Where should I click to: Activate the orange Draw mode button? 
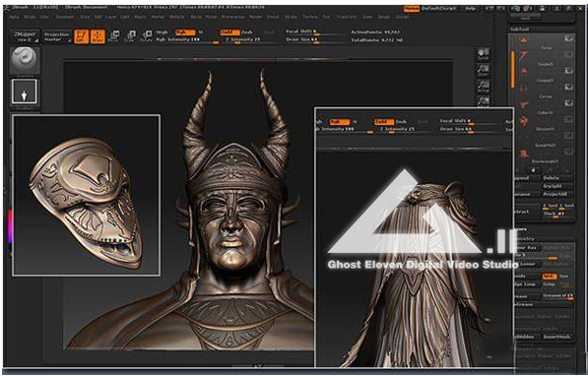(x=98, y=36)
